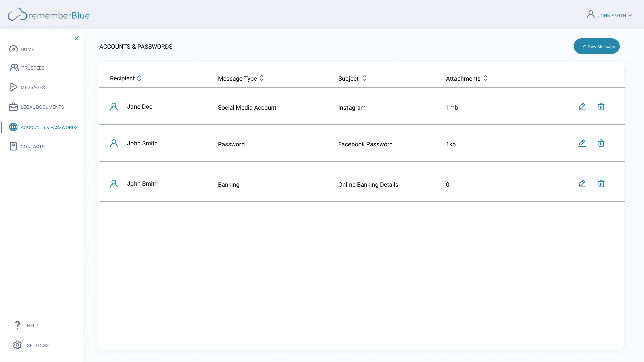Delete the Online Banking Details row
This screenshot has height=362, width=644.
pyautogui.click(x=601, y=184)
